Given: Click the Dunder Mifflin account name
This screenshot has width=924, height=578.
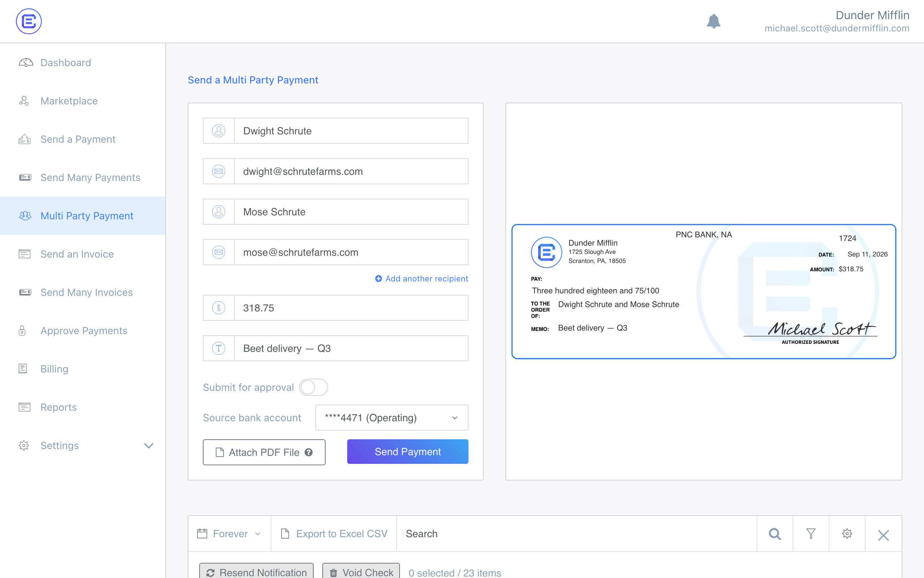Looking at the screenshot, I should [872, 15].
